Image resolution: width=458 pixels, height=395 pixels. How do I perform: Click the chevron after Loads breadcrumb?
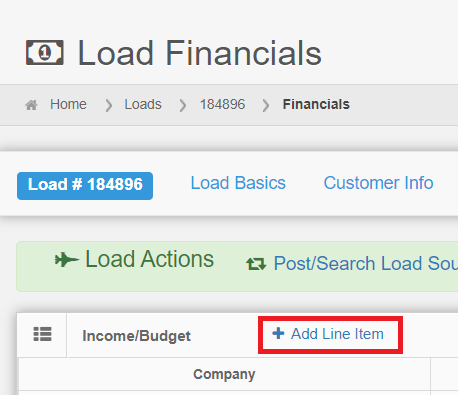pos(183,105)
